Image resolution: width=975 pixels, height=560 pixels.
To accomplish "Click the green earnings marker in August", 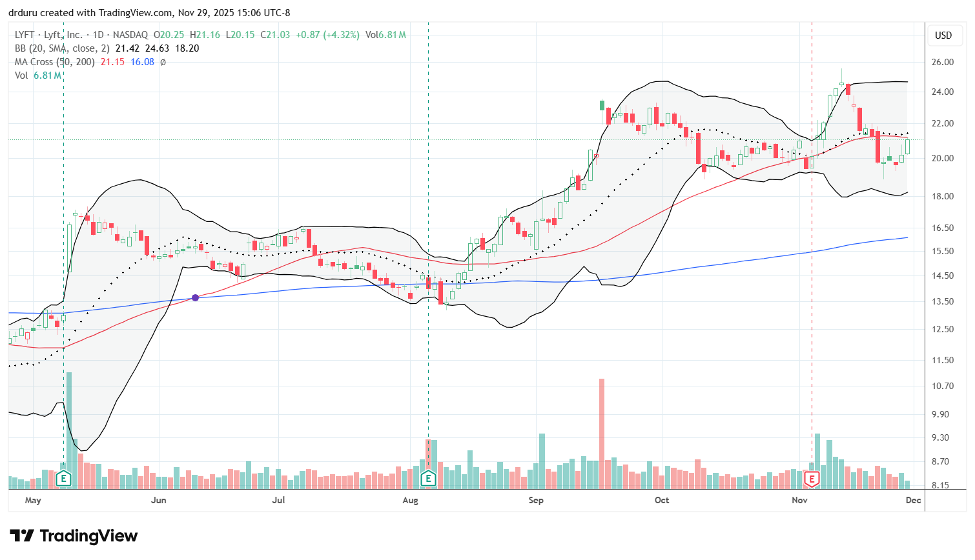I will 428,478.
